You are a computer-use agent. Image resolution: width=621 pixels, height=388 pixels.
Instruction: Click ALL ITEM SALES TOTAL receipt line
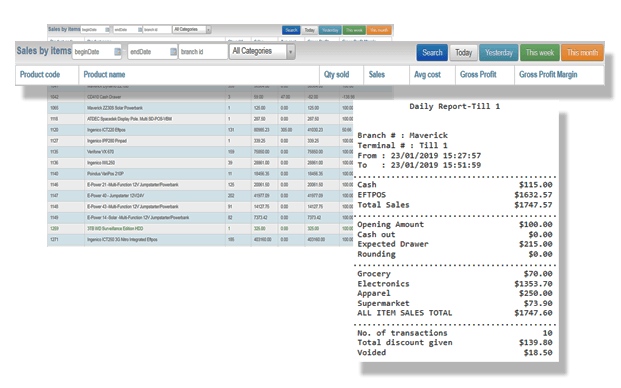click(x=455, y=313)
